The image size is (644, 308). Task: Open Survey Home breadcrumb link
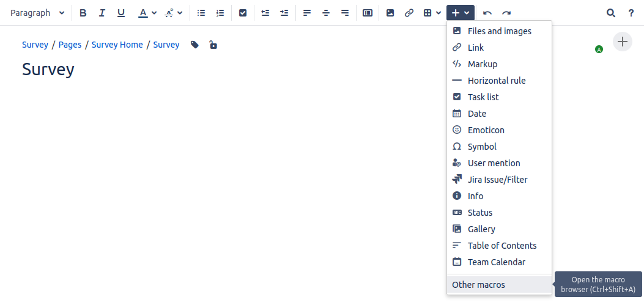[x=117, y=45]
